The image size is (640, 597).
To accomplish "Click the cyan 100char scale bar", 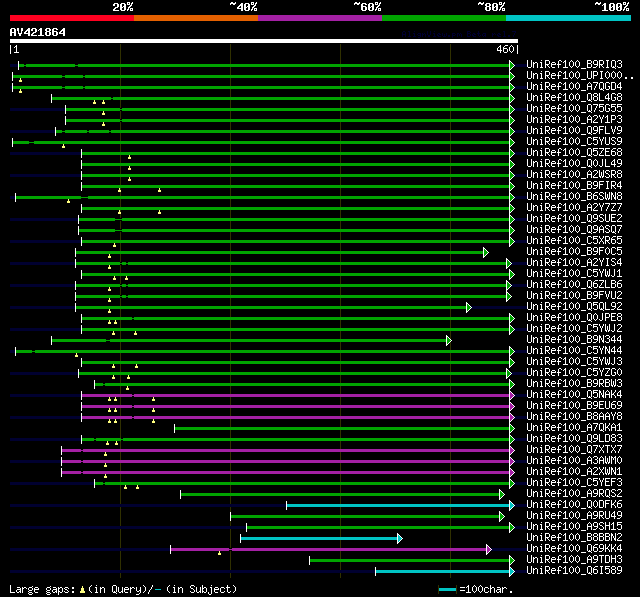I will (447, 589).
